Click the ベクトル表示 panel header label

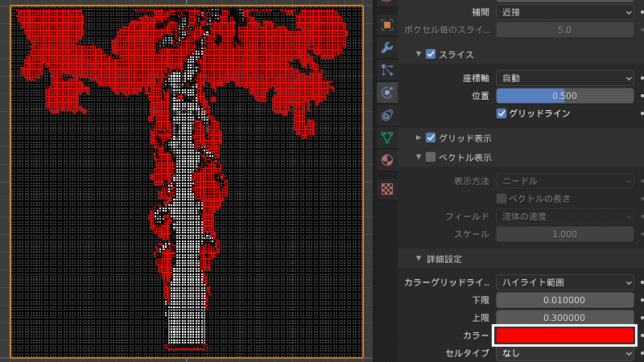pyautogui.click(x=465, y=158)
